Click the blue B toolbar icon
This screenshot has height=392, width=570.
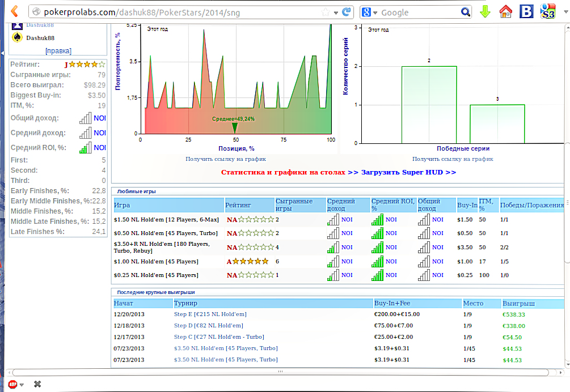tap(526, 12)
